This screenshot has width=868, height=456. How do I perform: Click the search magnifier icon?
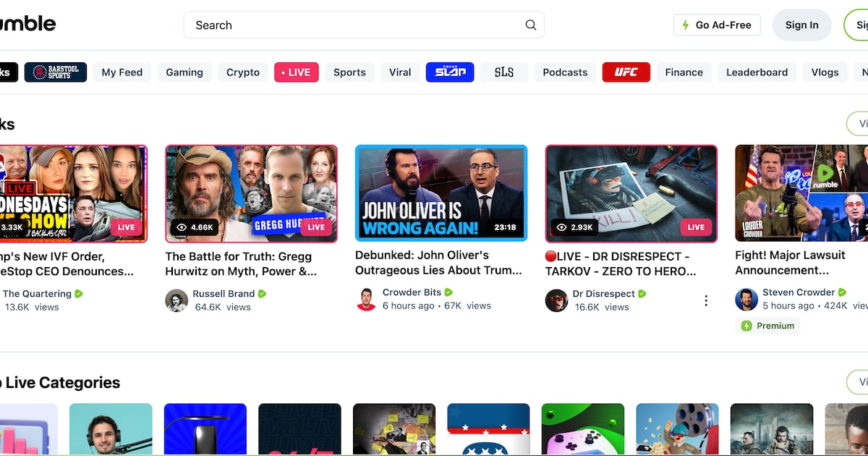click(530, 25)
